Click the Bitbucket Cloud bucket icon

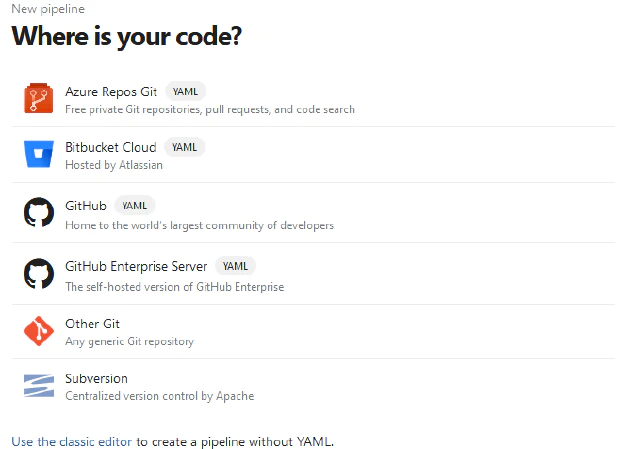click(38, 155)
